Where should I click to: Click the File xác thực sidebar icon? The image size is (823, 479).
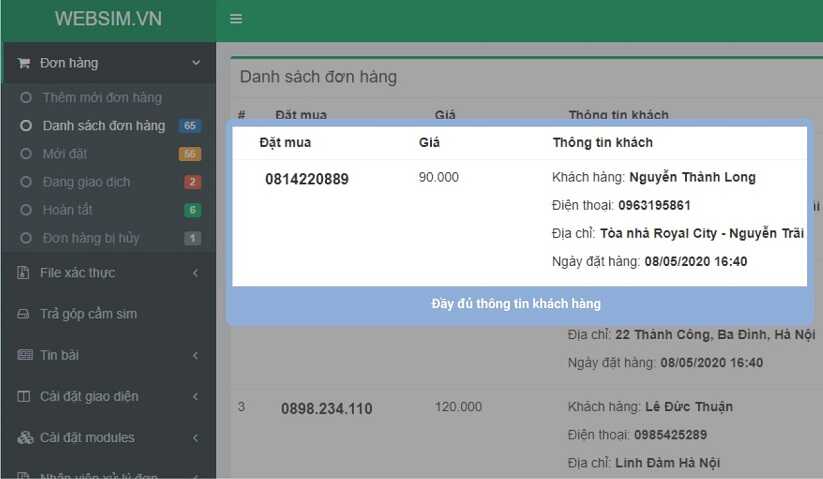pos(24,273)
